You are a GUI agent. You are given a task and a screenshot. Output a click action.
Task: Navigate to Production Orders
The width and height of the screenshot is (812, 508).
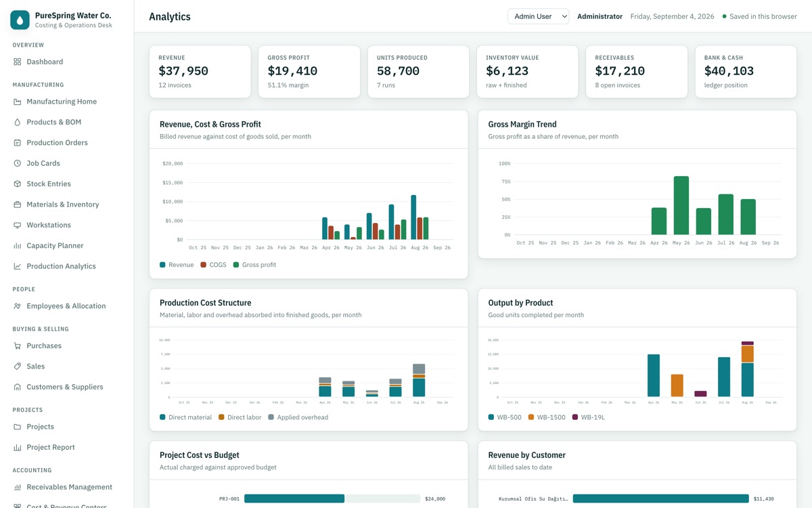pos(67,143)
